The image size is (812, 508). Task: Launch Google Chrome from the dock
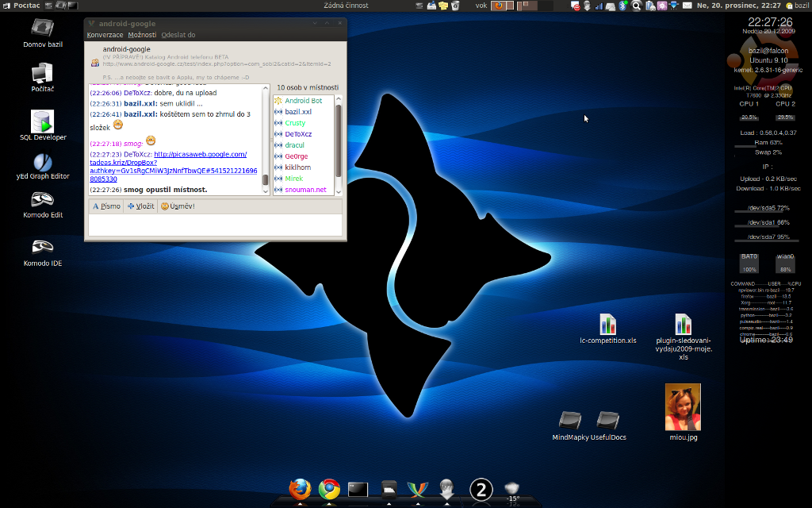329,489
